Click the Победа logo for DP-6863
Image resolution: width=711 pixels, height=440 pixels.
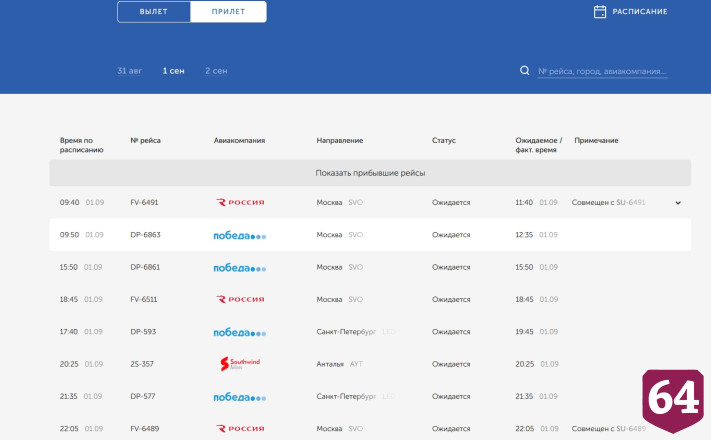click(239, 235)
